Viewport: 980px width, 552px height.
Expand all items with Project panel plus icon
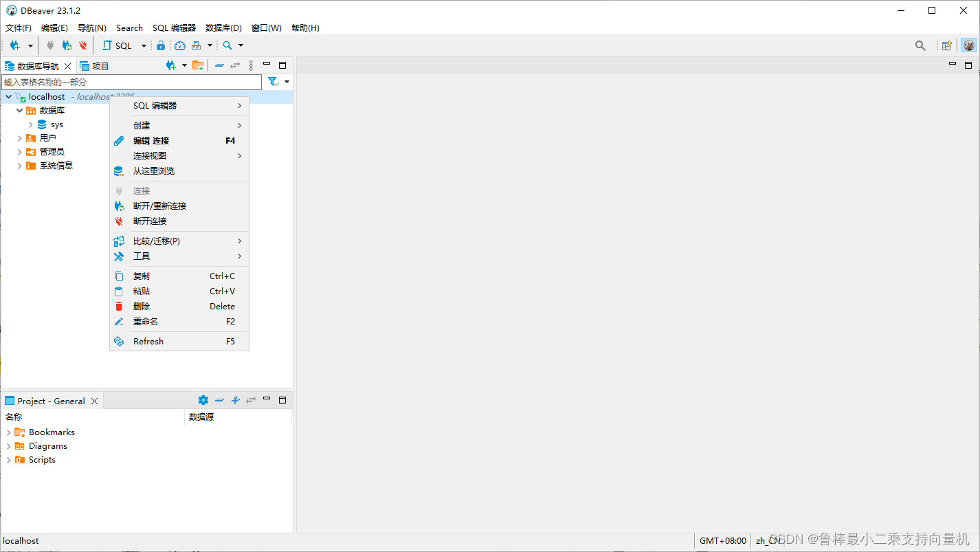point(235,400)
